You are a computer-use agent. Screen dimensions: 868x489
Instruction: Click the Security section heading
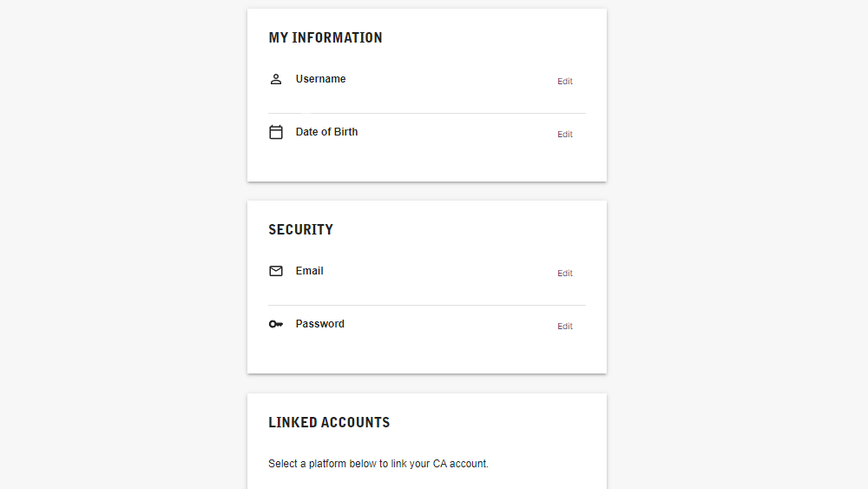tap(300, 230)
